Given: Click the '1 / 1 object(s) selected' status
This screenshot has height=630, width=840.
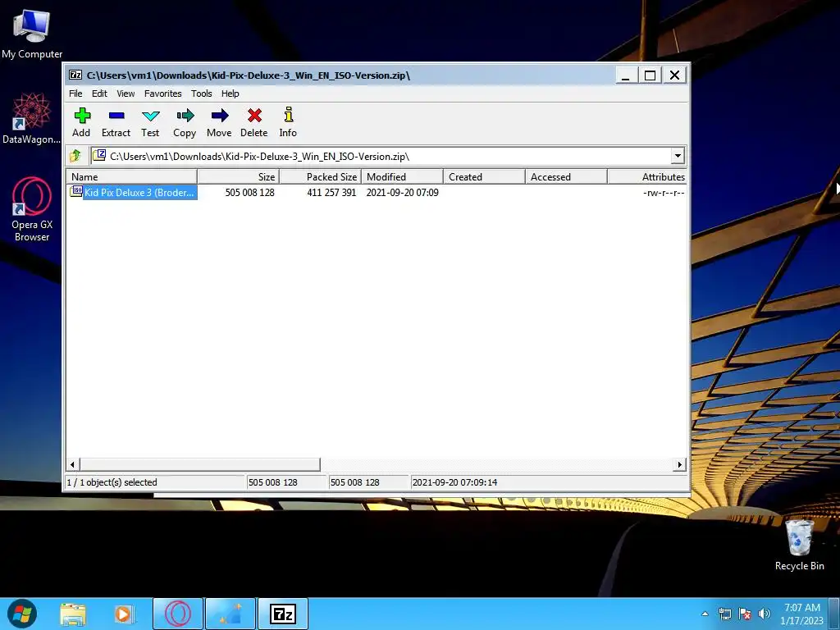Looking at the screenshot, I should [112, 482].
